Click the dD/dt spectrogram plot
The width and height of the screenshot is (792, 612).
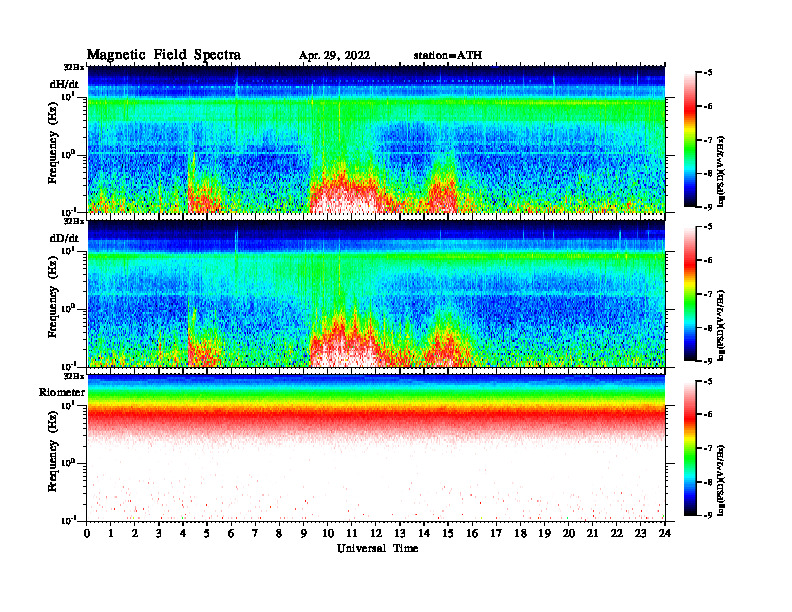coord(376,293)
